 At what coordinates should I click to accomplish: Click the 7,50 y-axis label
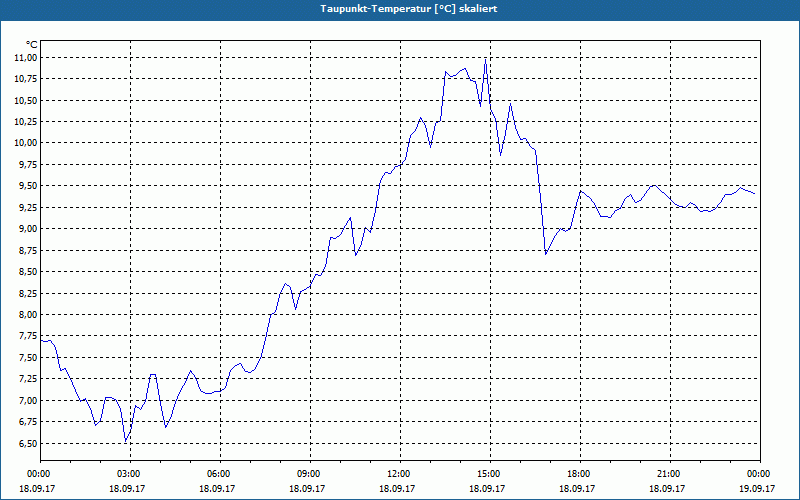(x=28, y=358)
